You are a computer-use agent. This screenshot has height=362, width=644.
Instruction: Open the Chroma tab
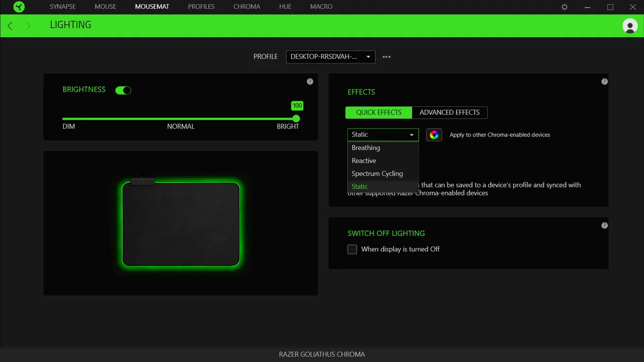(x=247, y=7)
